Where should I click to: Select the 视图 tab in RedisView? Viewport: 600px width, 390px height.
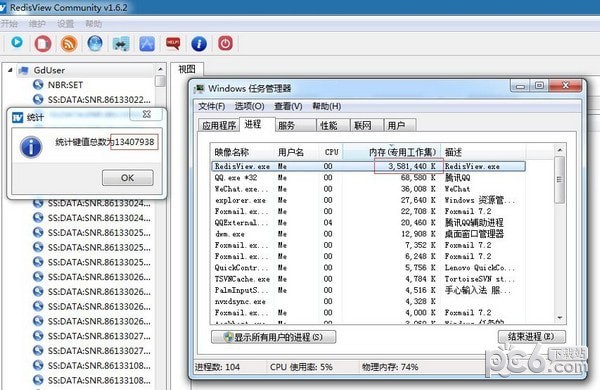point(187,69)
